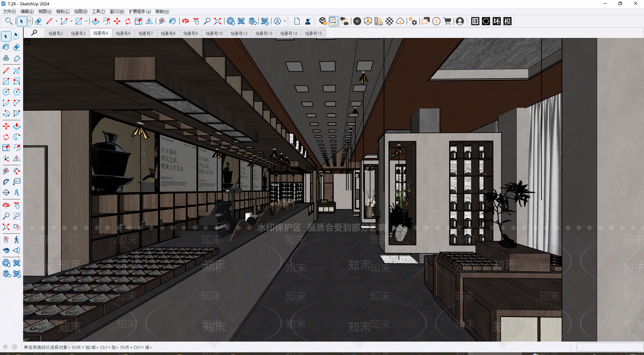Screen dimensions: 644x355
Task: Click the '坯' plugin icon
Action: (x=497, y=21)
